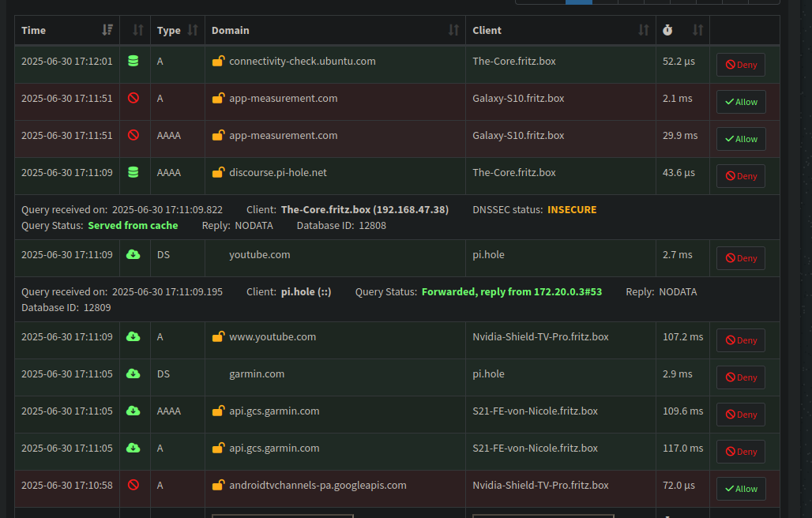
Task: Click the padlock on the api.gcs.garmin.com type A row
Action: click(219, 449)
